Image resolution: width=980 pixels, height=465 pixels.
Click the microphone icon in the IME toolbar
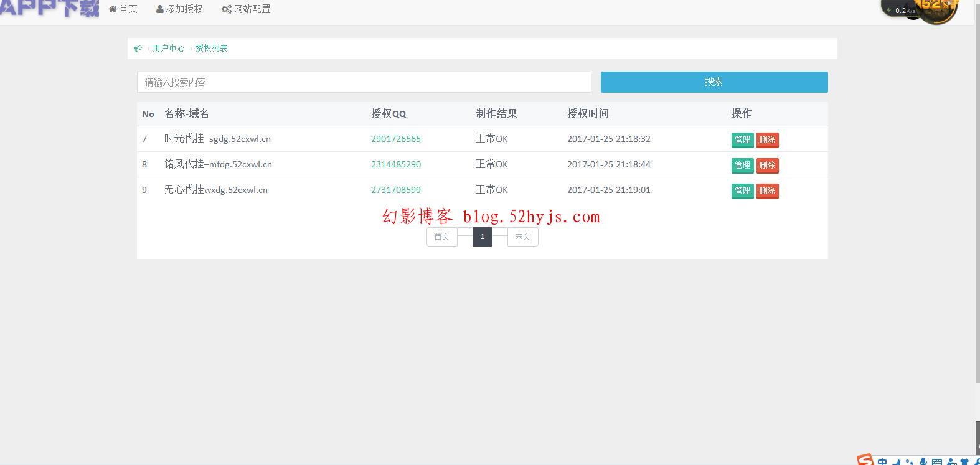(923, 462)
